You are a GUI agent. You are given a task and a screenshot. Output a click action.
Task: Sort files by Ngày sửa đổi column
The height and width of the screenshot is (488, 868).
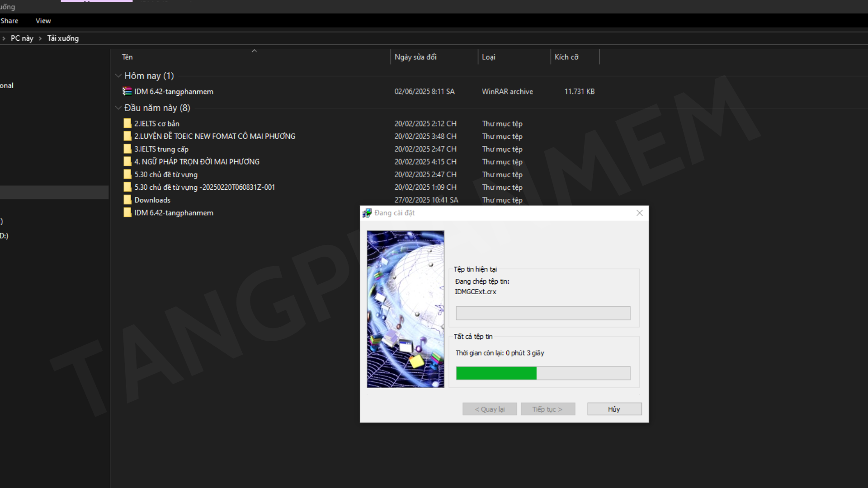pyautogui.click(x=415, y=57)
